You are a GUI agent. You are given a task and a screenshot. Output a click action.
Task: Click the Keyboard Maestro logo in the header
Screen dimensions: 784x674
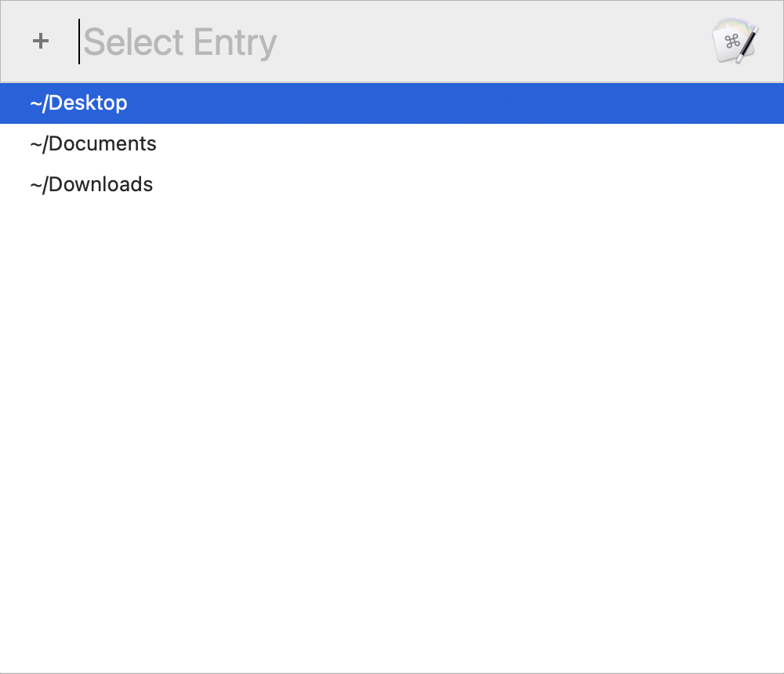point(735,41)
